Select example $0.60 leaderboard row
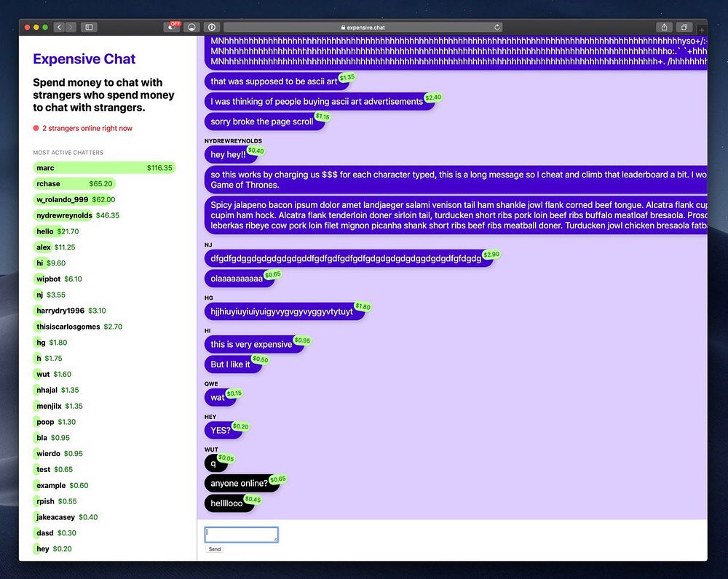 (61, 485)
